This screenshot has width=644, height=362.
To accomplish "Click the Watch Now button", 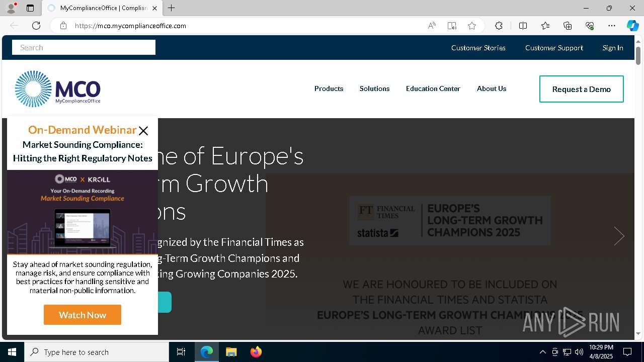I will tap(83, 315).
